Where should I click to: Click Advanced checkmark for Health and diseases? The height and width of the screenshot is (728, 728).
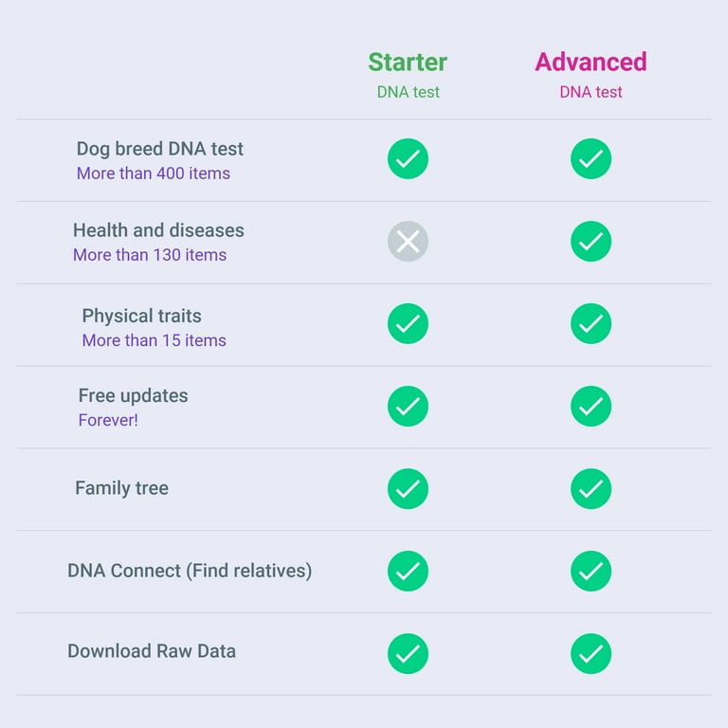tap(591, 242)
